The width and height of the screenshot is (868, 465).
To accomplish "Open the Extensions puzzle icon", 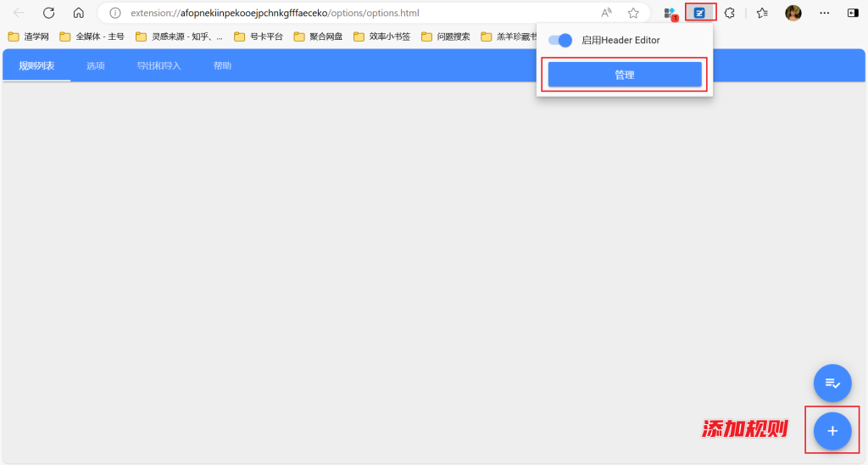I will (x=730, y=13).
